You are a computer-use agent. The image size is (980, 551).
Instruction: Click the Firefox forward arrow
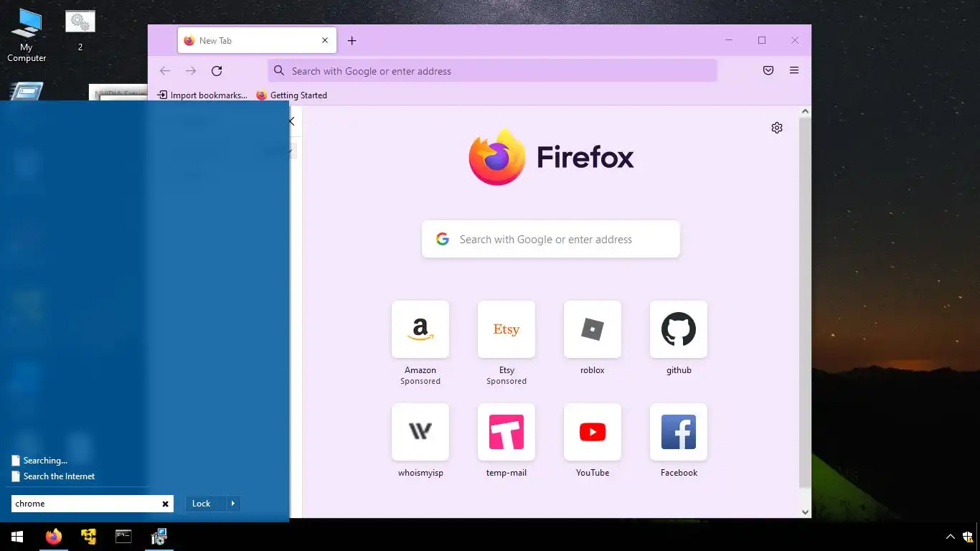[x=191, y=70]
